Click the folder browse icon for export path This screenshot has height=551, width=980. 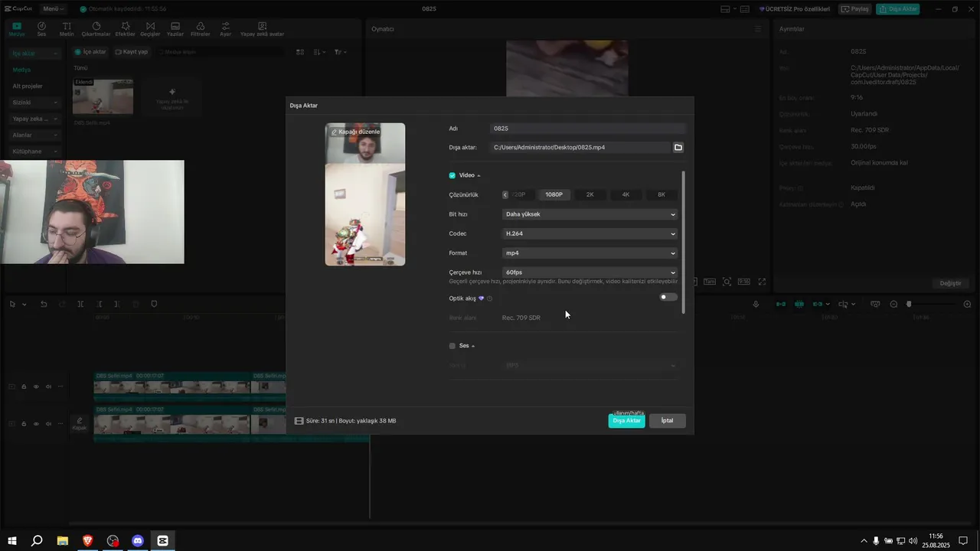coord(678,147)
